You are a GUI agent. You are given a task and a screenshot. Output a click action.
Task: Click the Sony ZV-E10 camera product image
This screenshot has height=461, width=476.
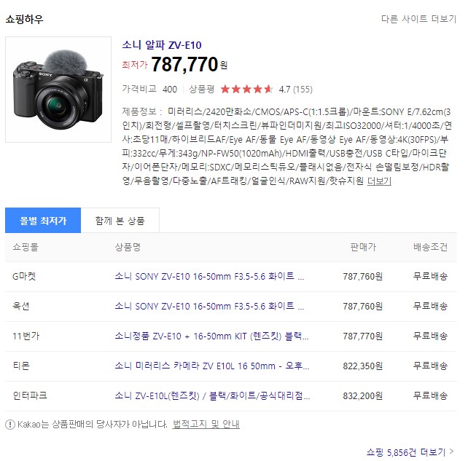point(58,90)
